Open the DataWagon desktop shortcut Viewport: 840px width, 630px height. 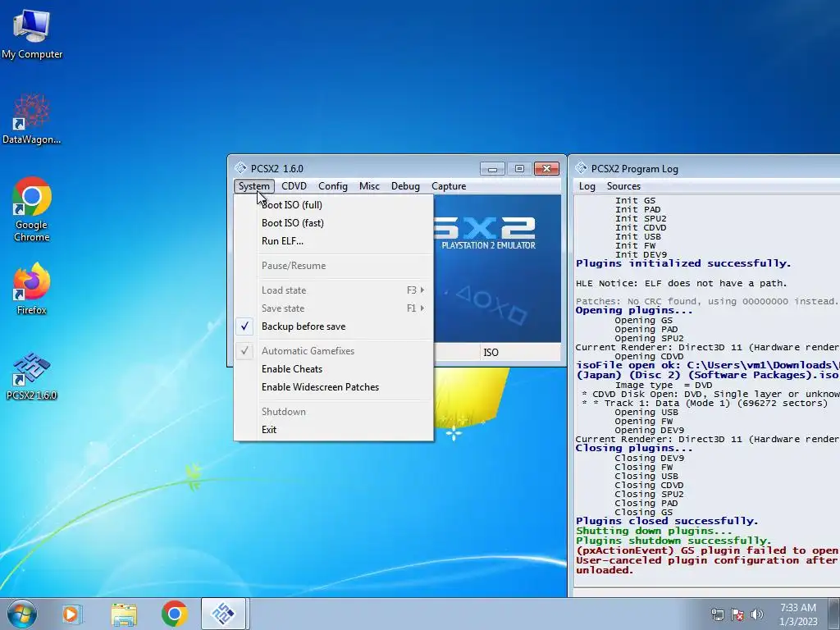tap(32, 119)
